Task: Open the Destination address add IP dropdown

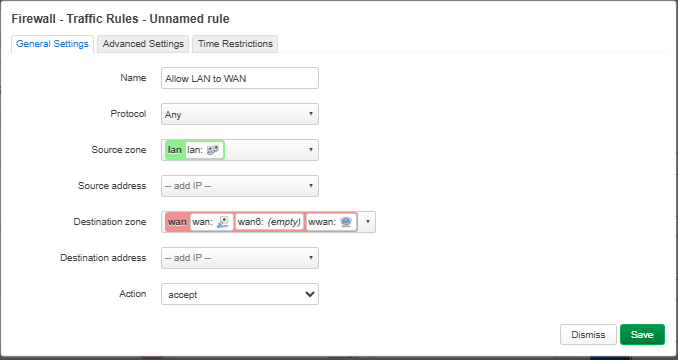Action: (x=240, y=258)
